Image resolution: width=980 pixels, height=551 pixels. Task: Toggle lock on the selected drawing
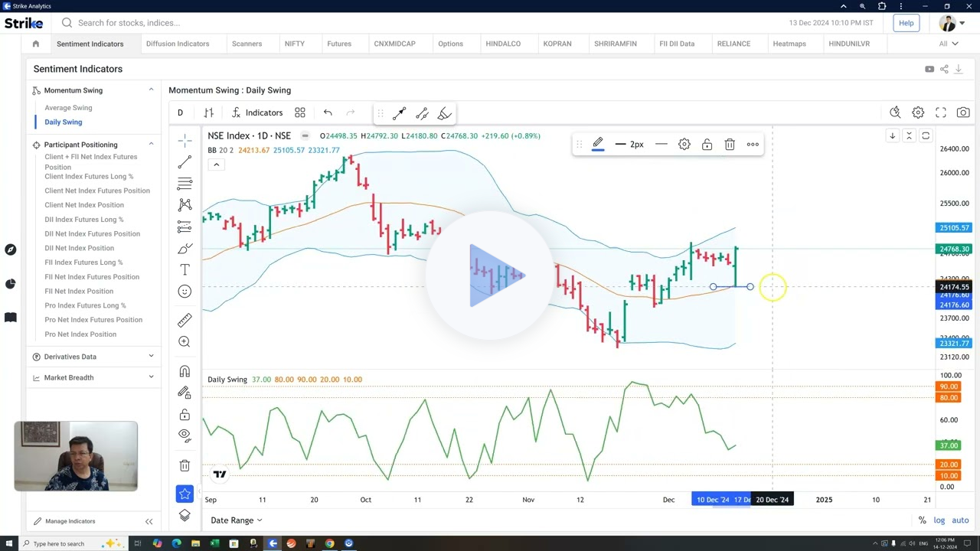(707, 144)
